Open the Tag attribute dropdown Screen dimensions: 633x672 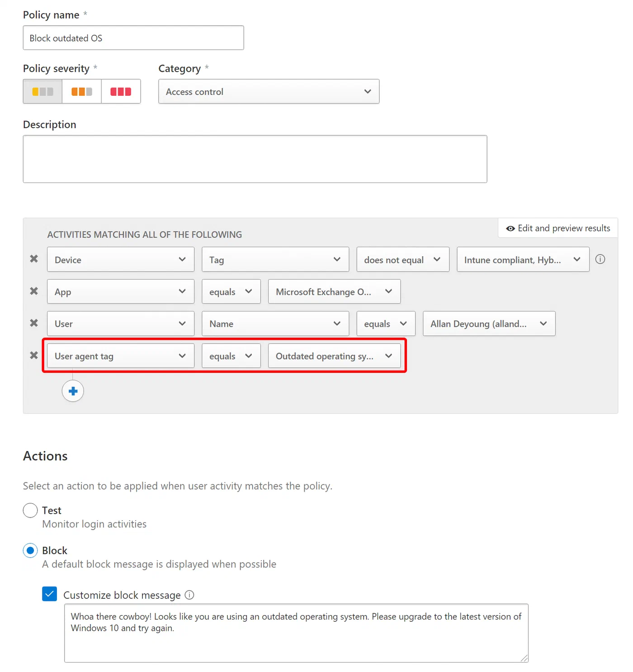click(275, 259)
